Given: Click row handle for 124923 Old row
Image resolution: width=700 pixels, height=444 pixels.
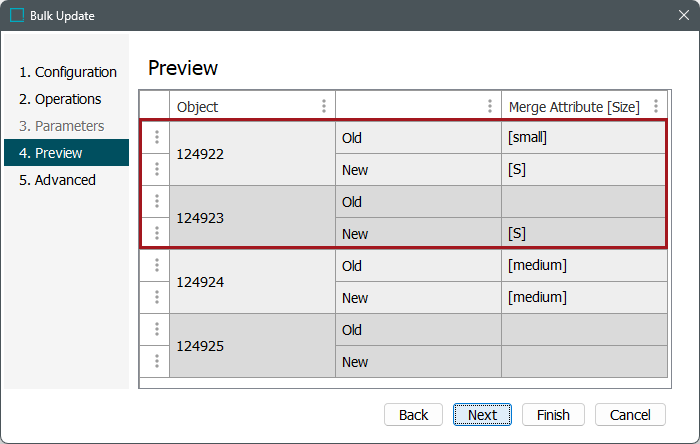Looking at the screenshot, I should 156,202.
